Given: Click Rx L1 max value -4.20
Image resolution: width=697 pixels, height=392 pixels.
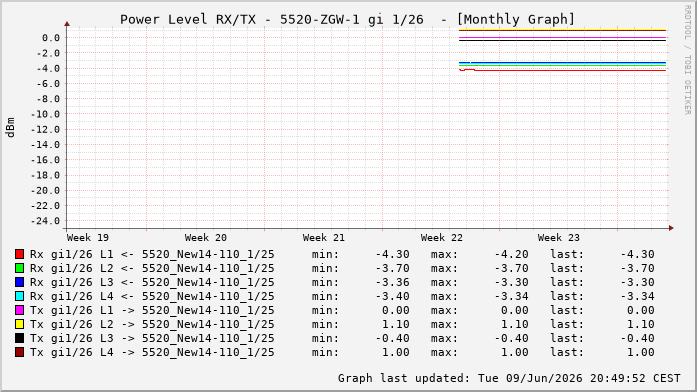Looking at the screenshot, I should pos(511,254).
